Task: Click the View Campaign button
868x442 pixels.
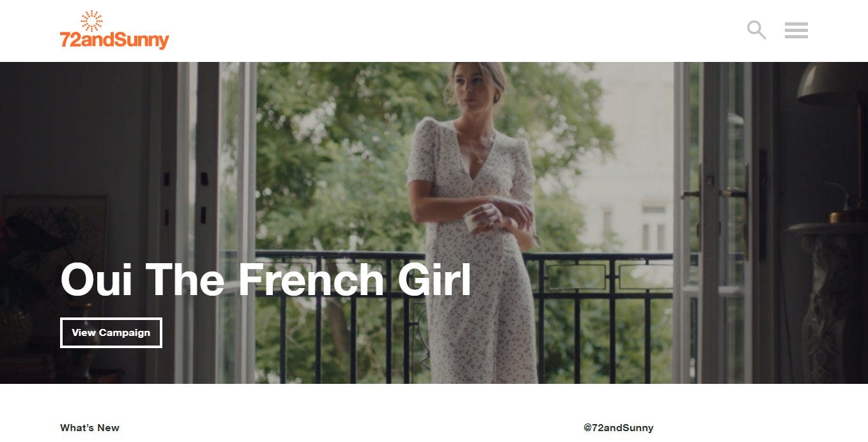Action: coord(111,333)
